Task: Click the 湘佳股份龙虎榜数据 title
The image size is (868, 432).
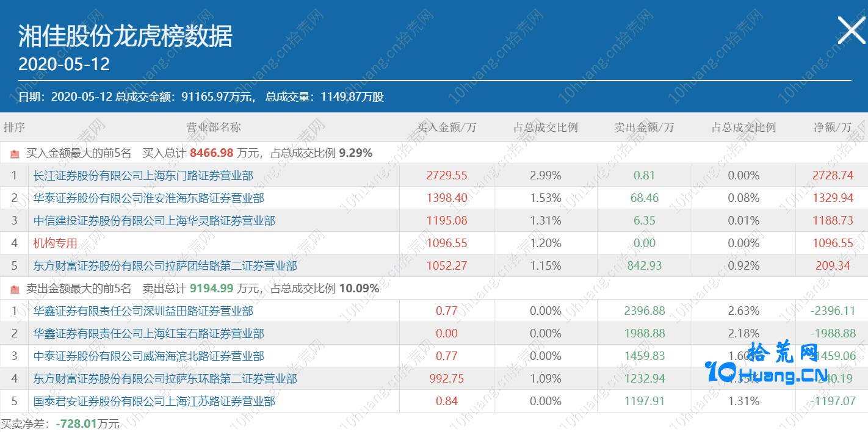Action: 125,37
